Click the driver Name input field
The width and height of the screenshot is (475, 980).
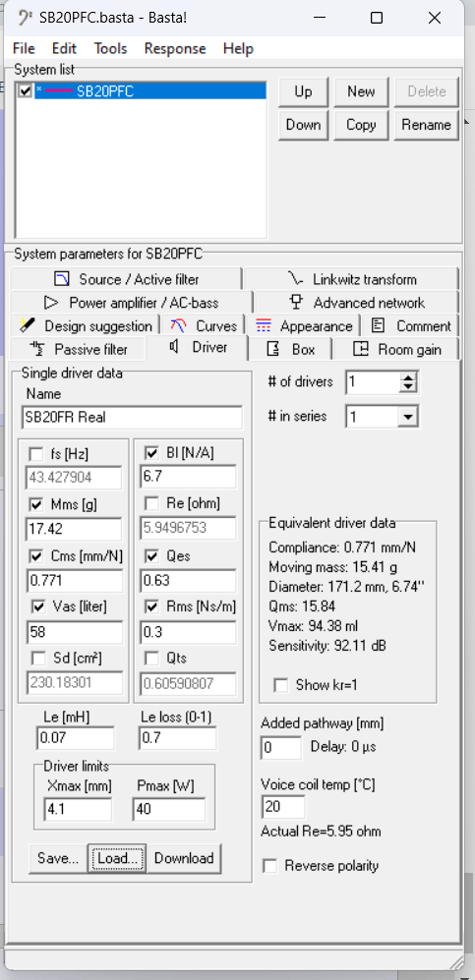(x=131, y=418)
